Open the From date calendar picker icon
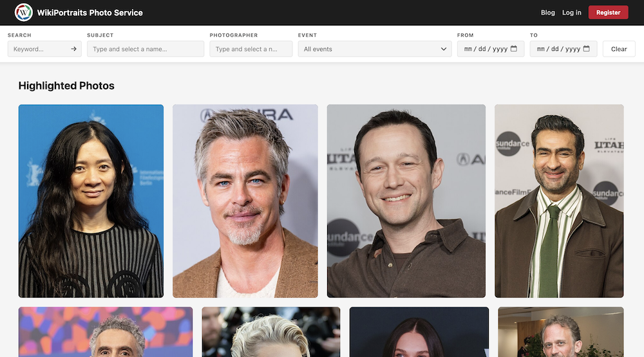 [513, 48]
